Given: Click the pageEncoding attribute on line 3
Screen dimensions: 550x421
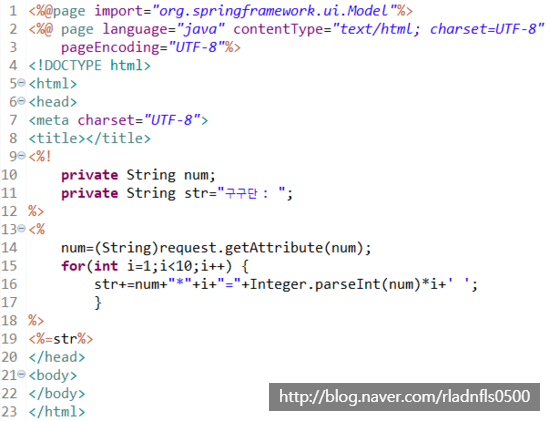Looking at the screenshot, I should point(110,47).
